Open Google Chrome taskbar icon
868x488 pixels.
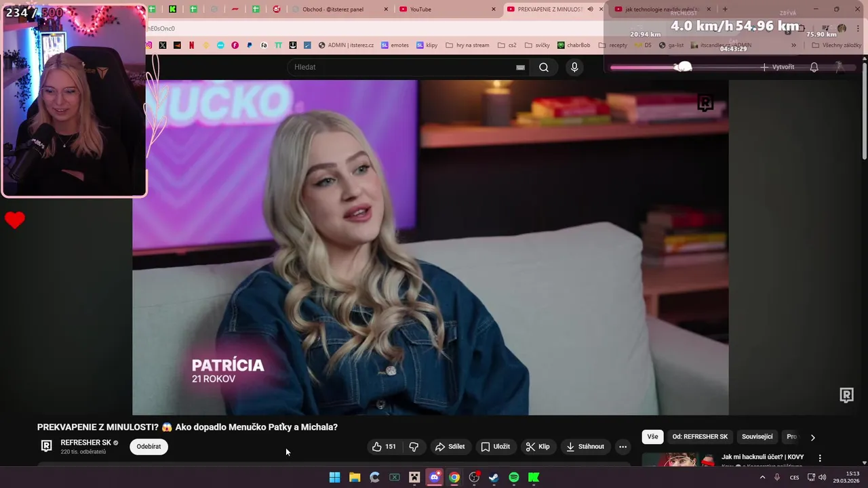click(454, 477)
